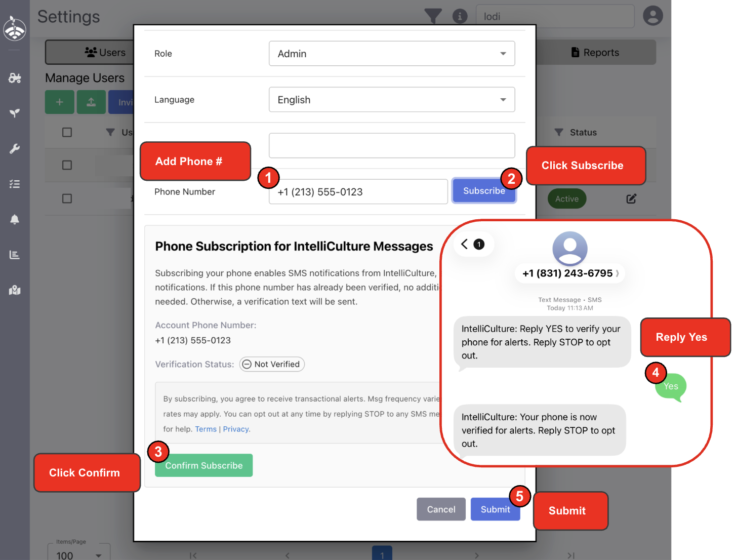Click the notification bell sidebar icon
Screen dimensions: 735x560
click(15, 219)
